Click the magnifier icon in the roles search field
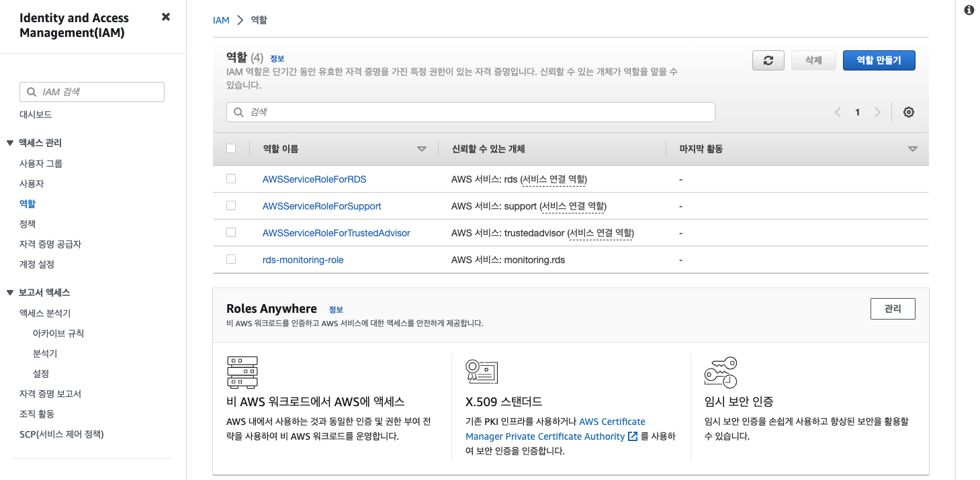This screenshot has width=980, height=480. 239,112
